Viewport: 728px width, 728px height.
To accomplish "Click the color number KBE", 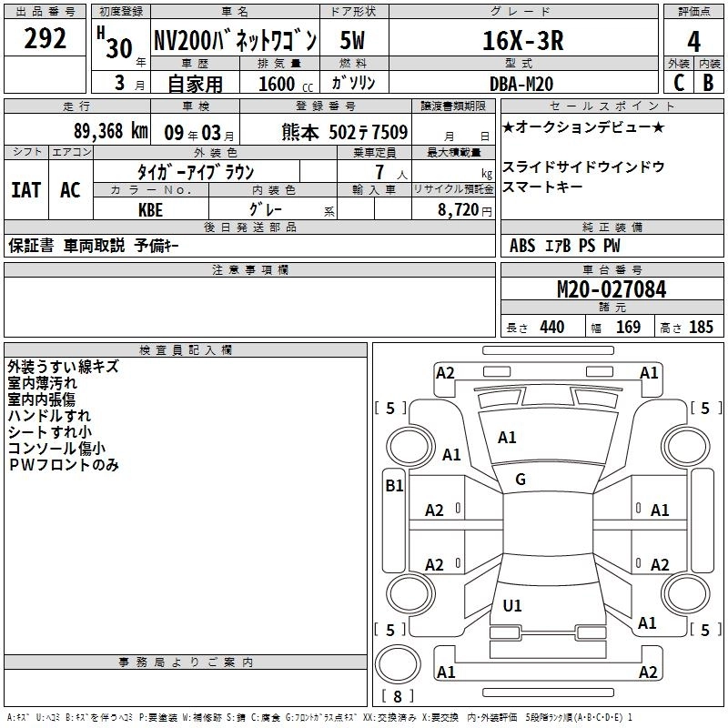I will (151, 208).
